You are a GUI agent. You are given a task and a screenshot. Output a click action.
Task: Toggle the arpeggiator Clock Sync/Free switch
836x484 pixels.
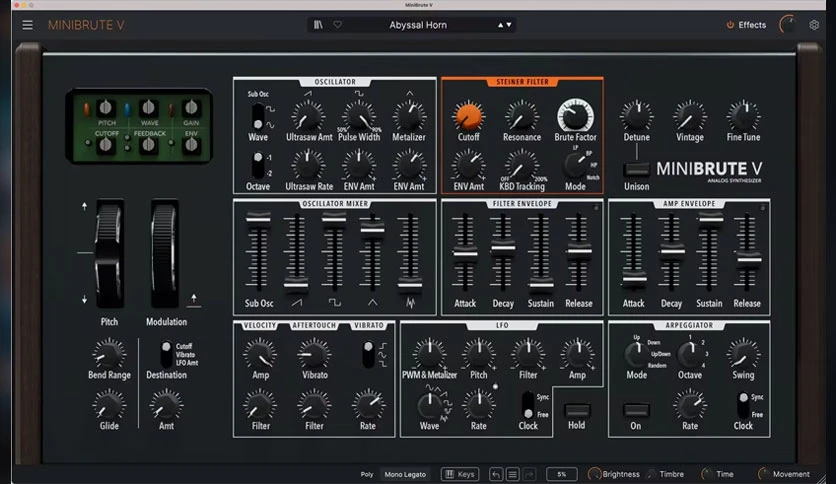[x=743, y=405]
